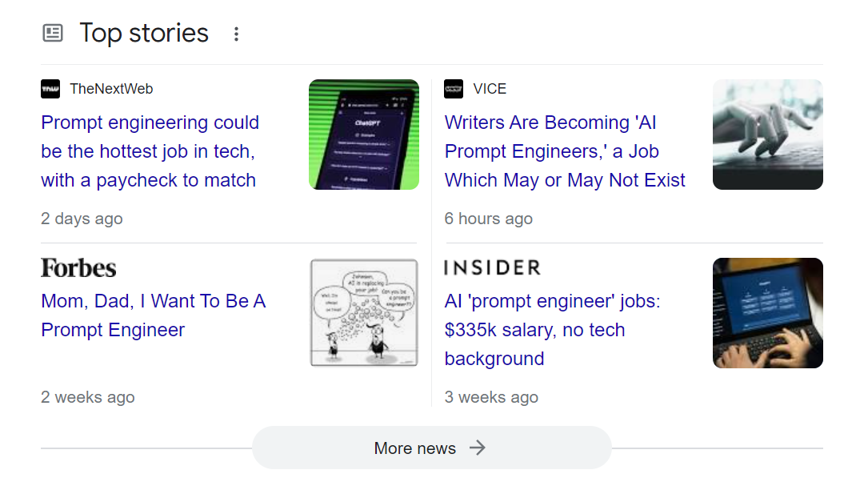The height and width of the screenshot is (486, 868).
Task: Open the three-dot options menu
Action: tap(236, 34)
